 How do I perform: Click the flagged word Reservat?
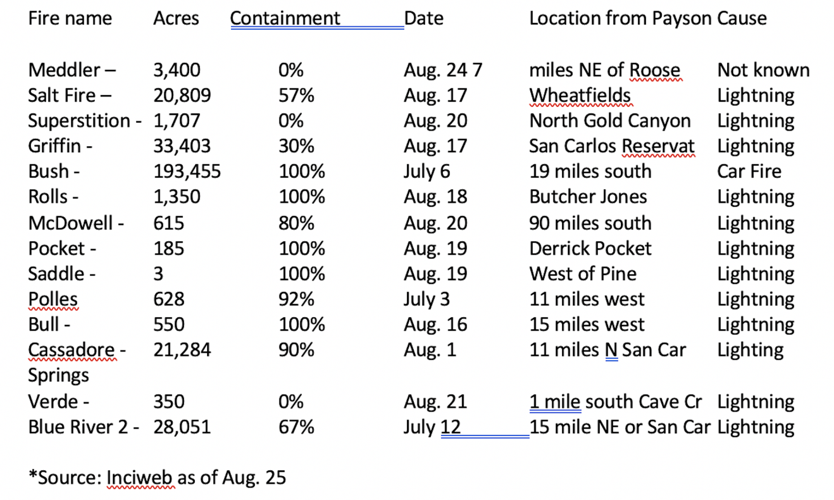(x=658, y=146)
